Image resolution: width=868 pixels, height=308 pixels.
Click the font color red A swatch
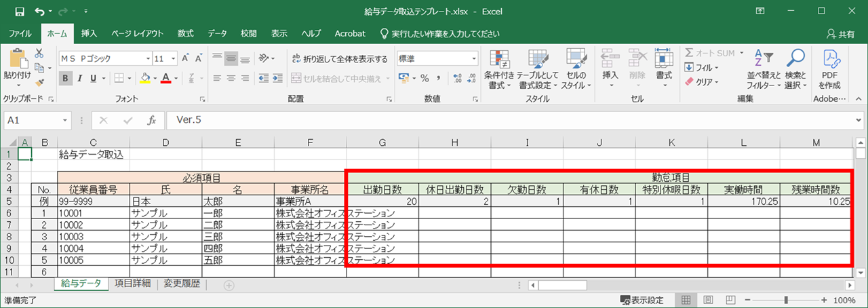click(165, 78)
